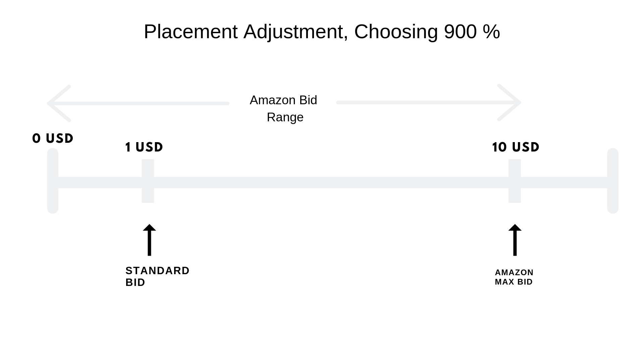Click the "Amazon Bid" text line

(283, 100)
